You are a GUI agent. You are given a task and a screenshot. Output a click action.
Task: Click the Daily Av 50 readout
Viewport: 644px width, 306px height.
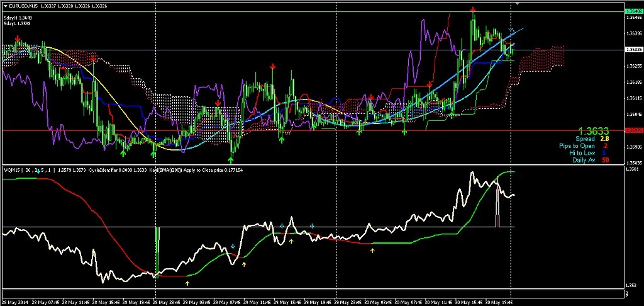[x=591, y=159]
